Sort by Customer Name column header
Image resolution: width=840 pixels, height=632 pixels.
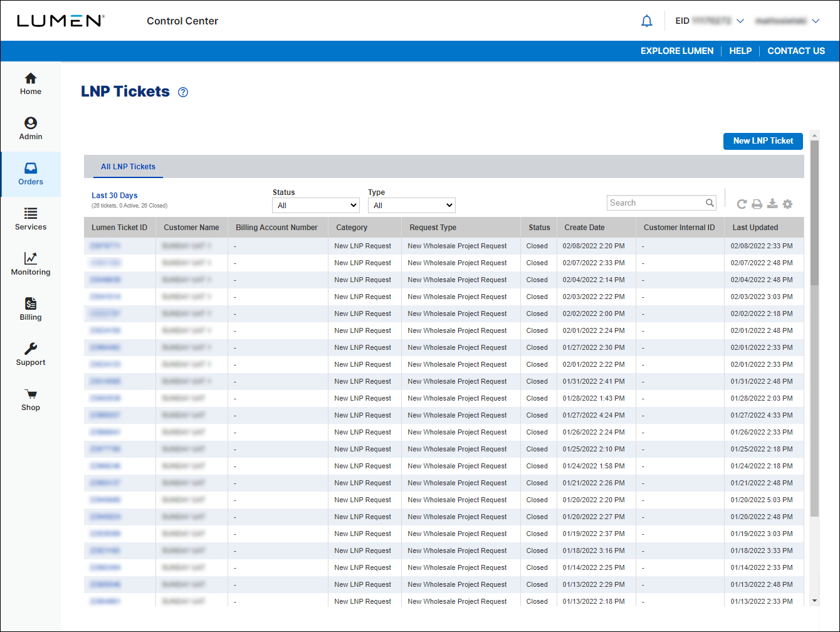(191, 228)
